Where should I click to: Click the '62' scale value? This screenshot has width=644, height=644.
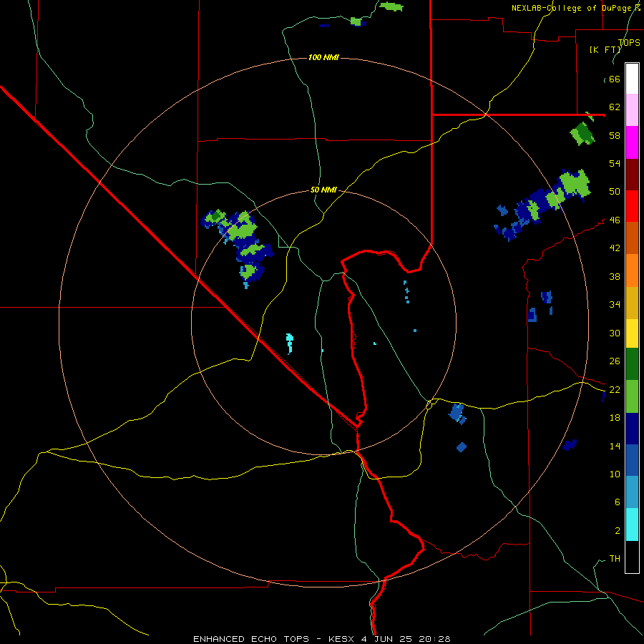(x=615, y=107)
